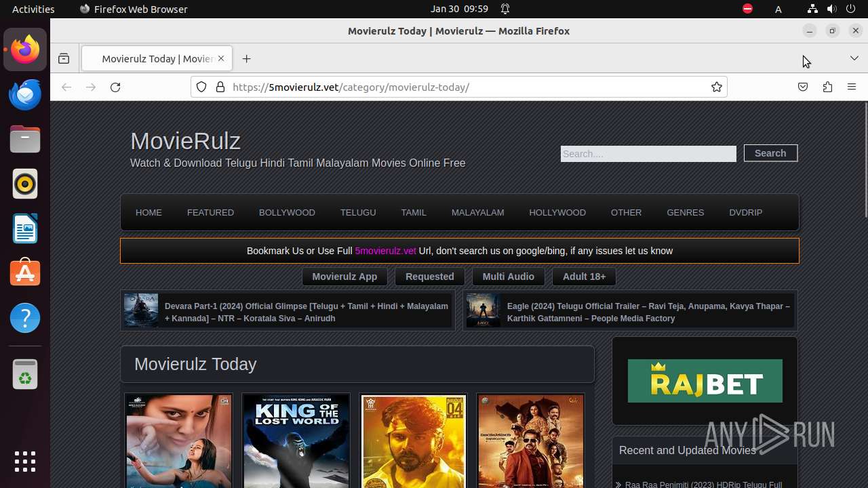Open Ubuntu Software store icon
The height and width of the screenshot is (488, 868).
[25, 273]
